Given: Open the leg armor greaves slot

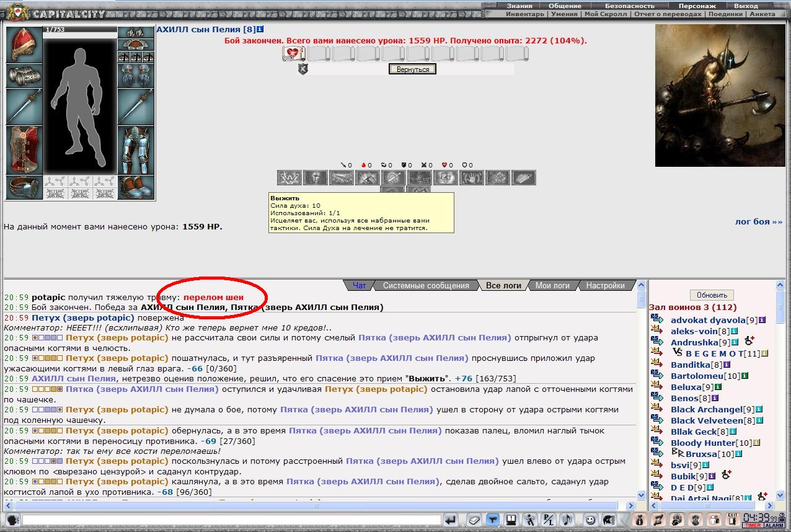Looking at the screenshot, I should pyautogui.click(x=136, y=150).
